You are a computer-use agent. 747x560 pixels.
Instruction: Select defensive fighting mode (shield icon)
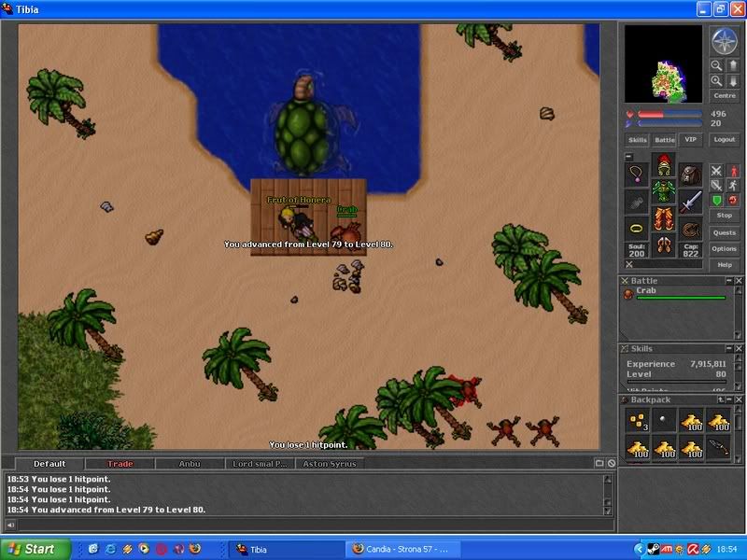[716, 185]
